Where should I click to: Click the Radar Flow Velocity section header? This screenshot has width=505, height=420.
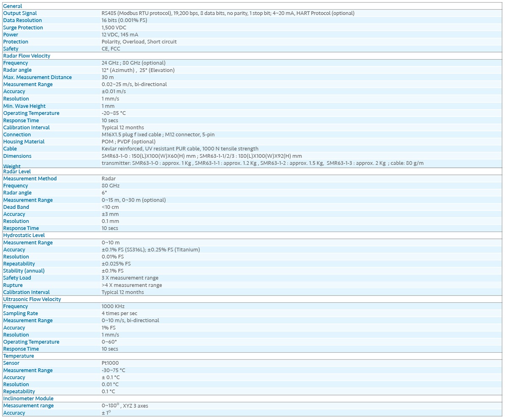27,56
